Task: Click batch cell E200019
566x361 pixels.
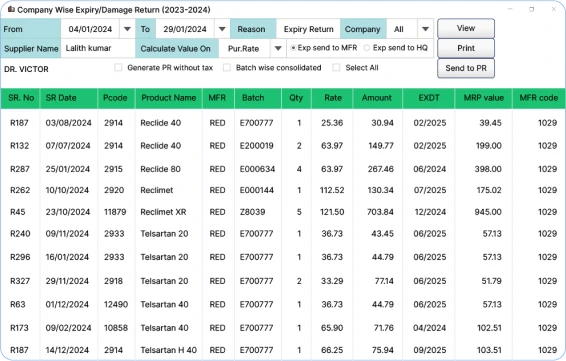Action: click(257, 146)
